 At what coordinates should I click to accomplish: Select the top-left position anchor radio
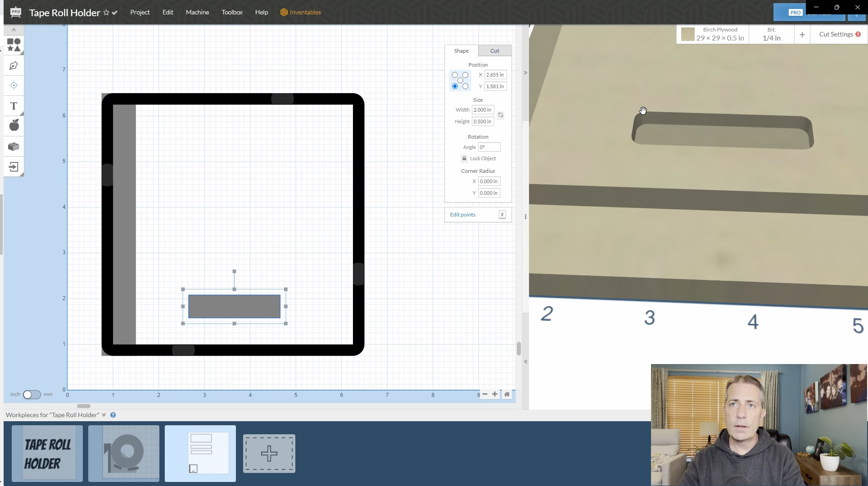pos(455,75)
